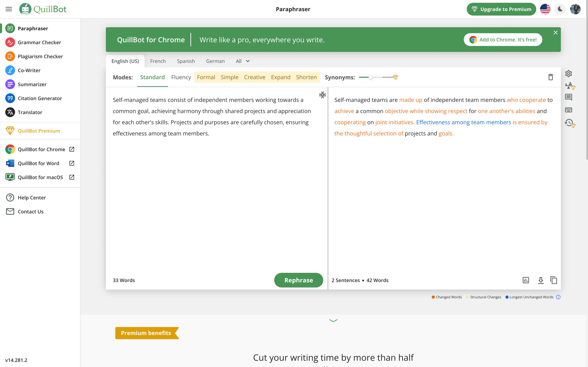588x367 pixels.
Task: Click the Rephrase button
Action: click(x=298, y=280)
